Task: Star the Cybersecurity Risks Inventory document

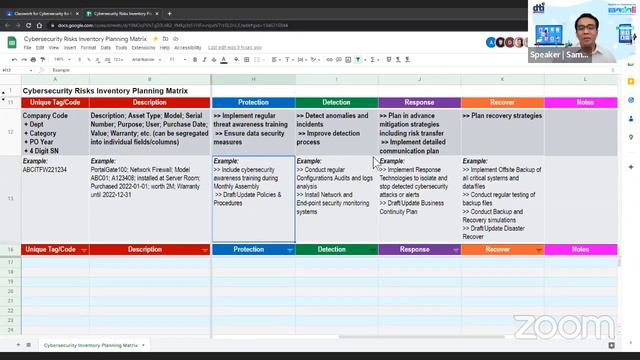Action: (x=156, y=39)
